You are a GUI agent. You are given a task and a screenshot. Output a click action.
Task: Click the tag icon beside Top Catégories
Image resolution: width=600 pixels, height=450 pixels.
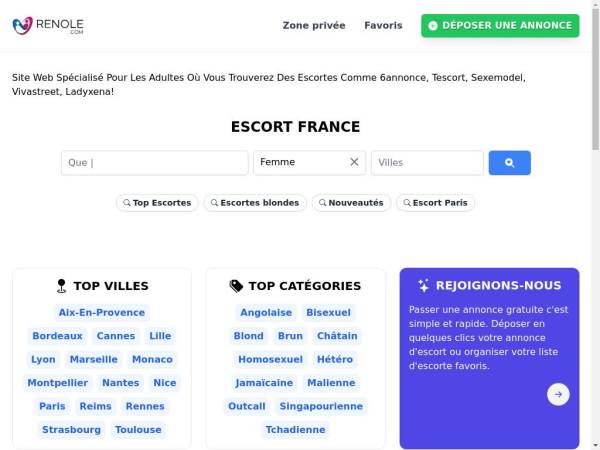[236, 286]
